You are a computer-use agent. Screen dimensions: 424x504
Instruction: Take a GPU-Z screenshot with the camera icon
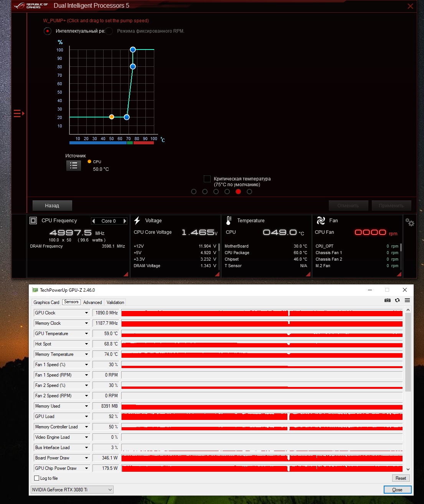[388, 300]
